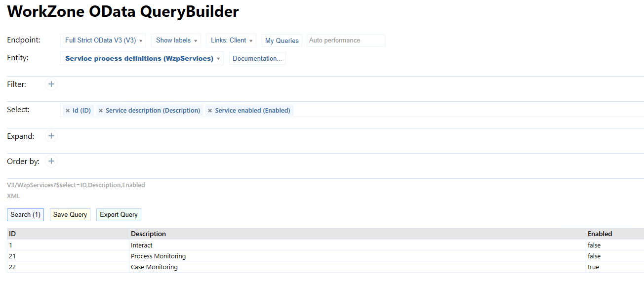
Task: Click Save Query
Action: [70, 214]
